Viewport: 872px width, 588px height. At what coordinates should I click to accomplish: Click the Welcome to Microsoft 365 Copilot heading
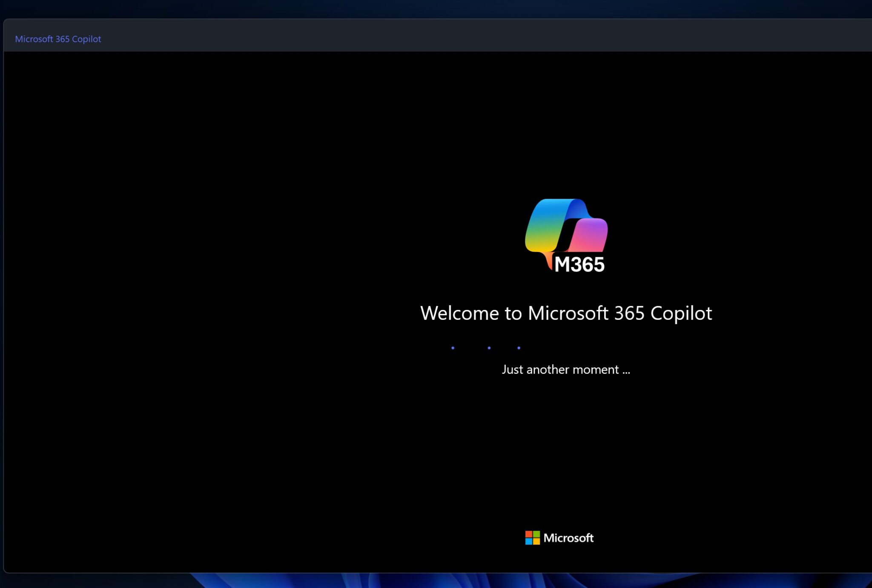click(x=566, y=313)
